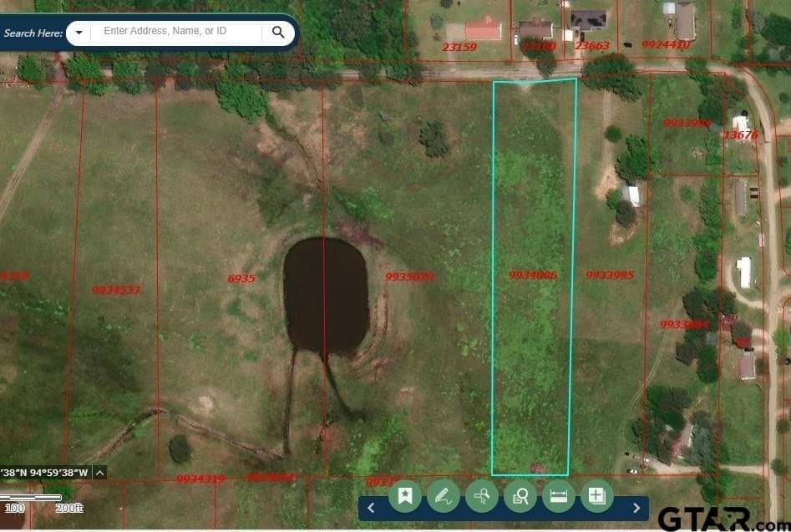Open the query/search records tool

pyautogui.click(x=520, y=496)
